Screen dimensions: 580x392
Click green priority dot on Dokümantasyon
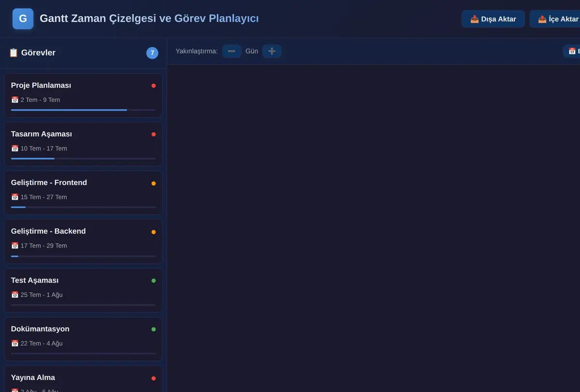tap(154, 329)
